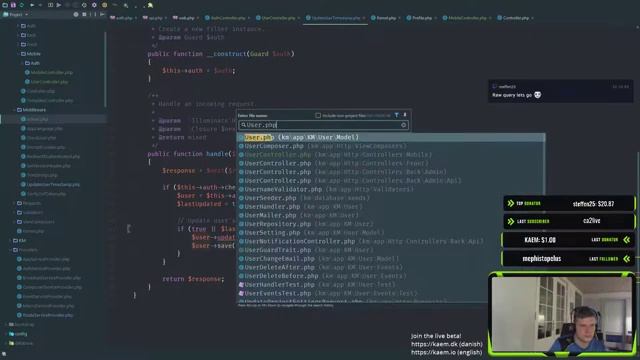Toggle Include non-project files checkbox
The image size is (640, 360).
(x=318, y=116)
